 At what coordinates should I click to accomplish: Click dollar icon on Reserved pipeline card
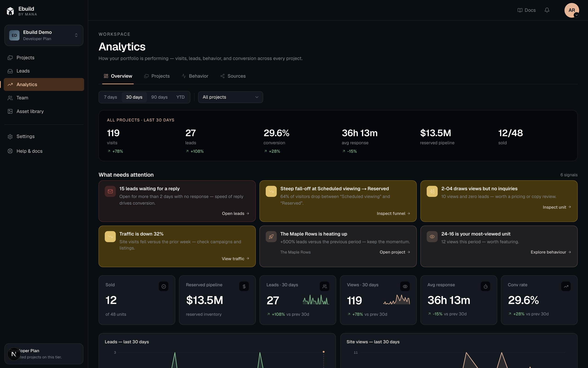coord(244,287)
